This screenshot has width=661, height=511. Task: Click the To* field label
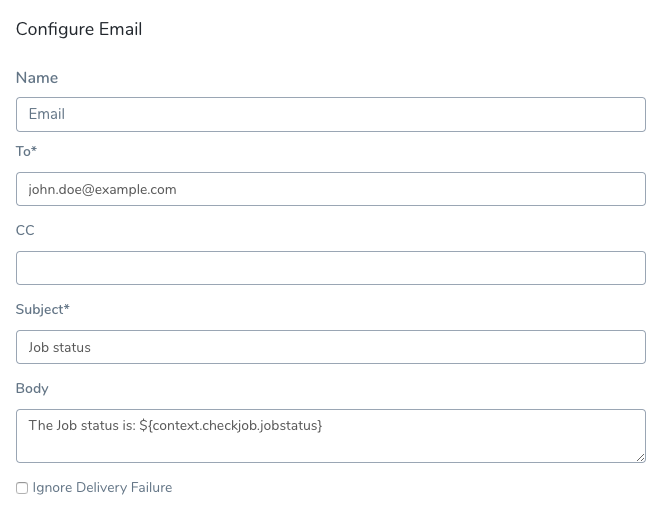pos(26,151)
